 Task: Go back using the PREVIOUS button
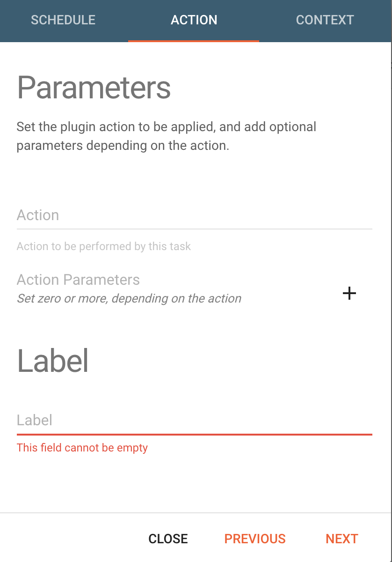pyautogui.click(x=255, y=539)
